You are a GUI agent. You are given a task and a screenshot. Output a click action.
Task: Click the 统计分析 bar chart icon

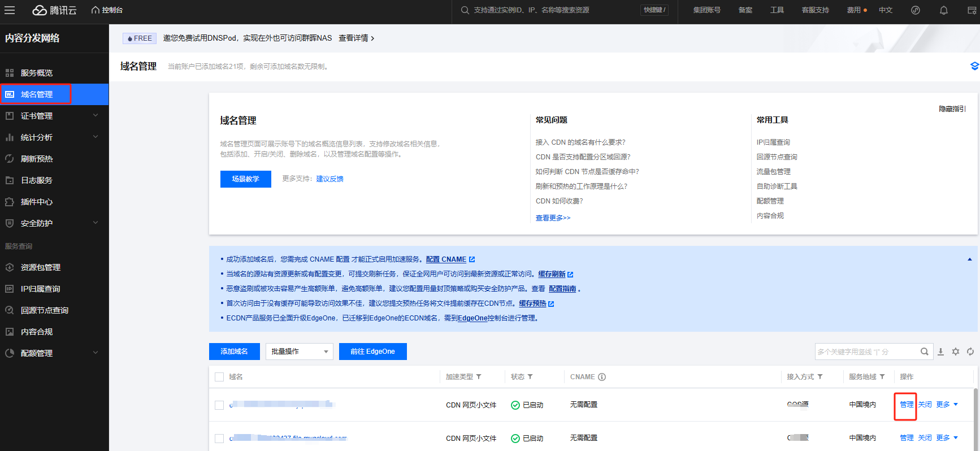(x=10, y=137)
